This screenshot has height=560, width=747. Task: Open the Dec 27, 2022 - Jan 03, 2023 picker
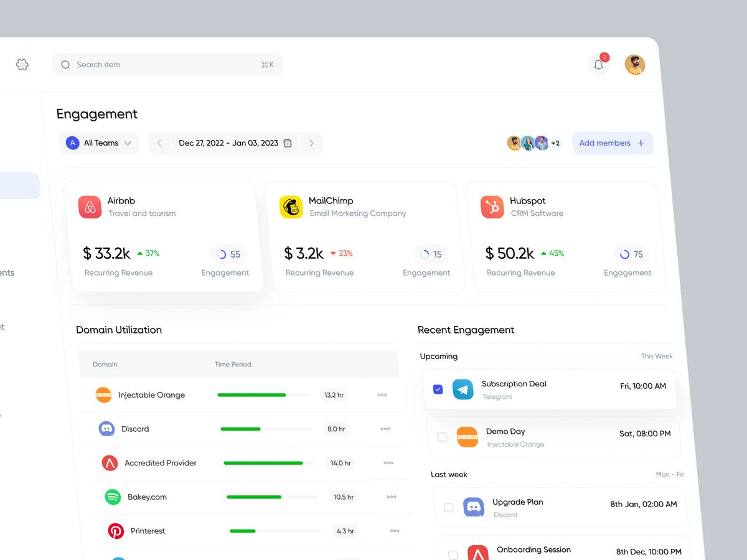click(x=235, y=143)
